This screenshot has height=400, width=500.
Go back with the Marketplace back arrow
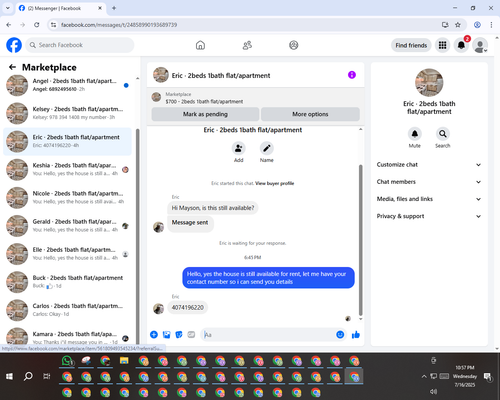click(x=12, y=67)
